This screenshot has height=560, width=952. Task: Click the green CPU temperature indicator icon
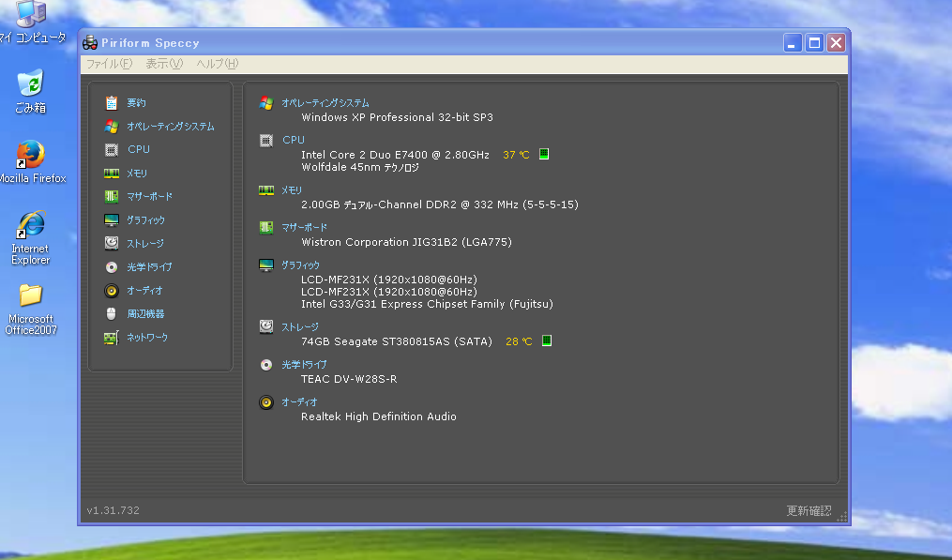(544, 154)
